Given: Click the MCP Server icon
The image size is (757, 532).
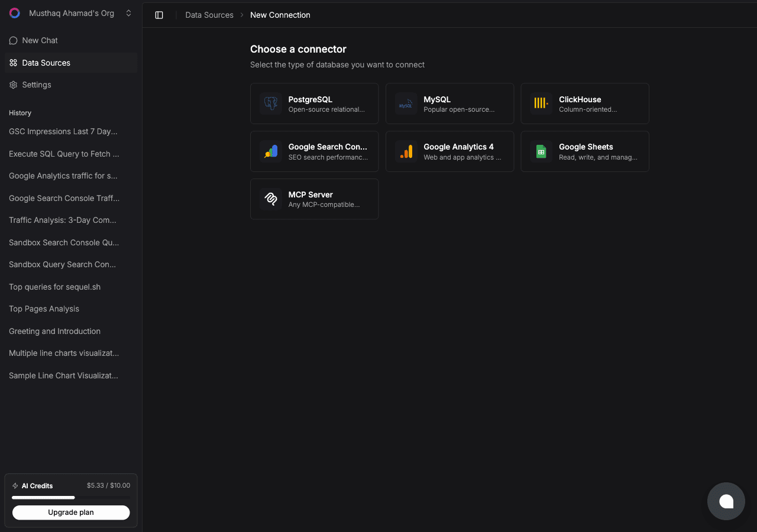Looking at the screenshot, I should [x=271, y=199].
